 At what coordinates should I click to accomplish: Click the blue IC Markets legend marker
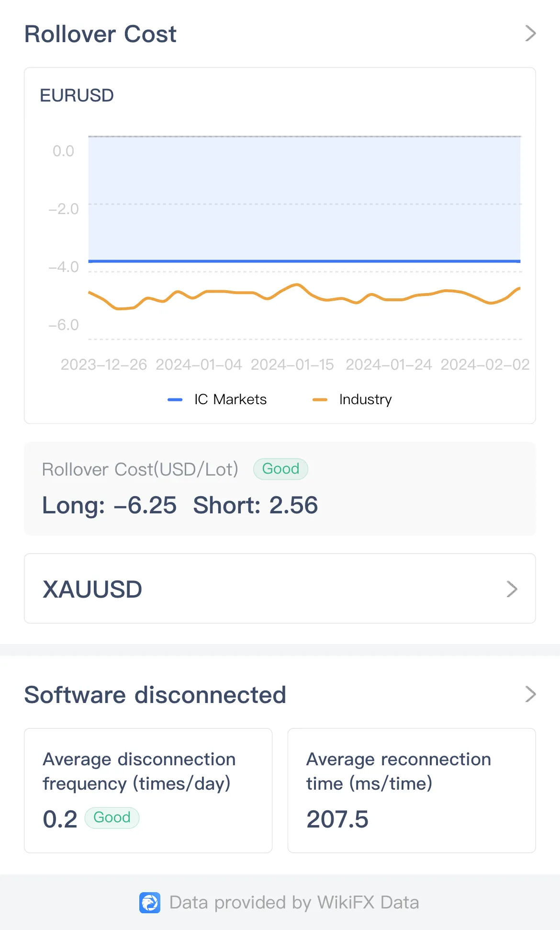pos(175,399)
